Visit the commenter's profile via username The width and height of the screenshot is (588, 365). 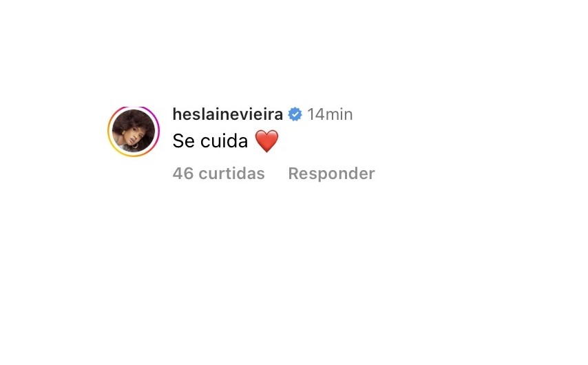pyautogui.click(x=228, y=114)
